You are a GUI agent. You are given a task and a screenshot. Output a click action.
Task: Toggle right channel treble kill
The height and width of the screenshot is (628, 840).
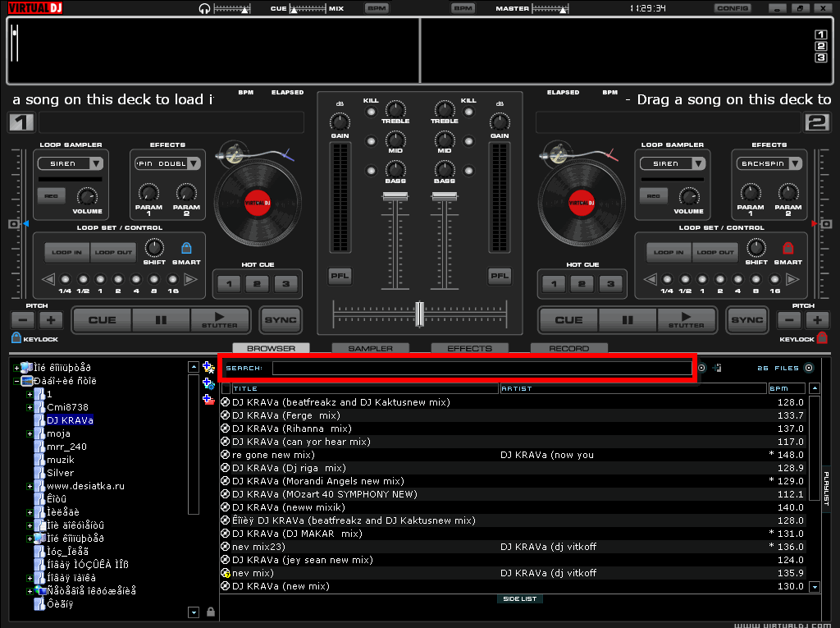click(x=468, y=112)
